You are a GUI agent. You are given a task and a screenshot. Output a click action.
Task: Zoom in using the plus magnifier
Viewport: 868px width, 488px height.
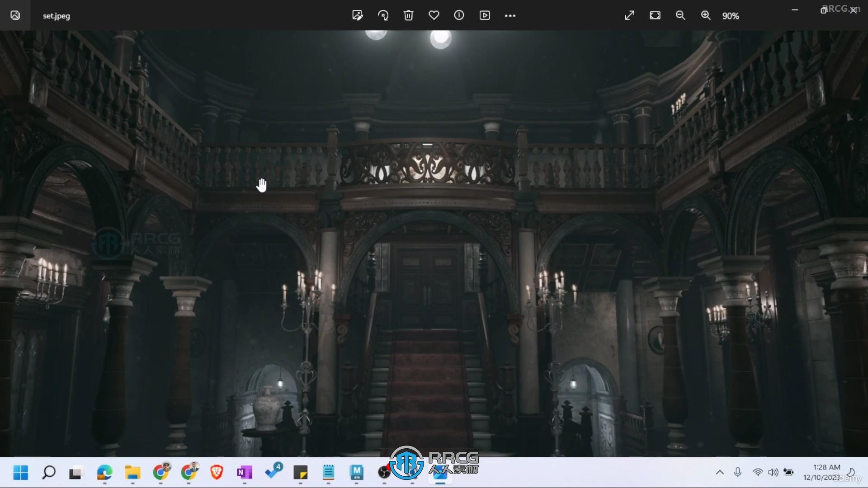pyautogui.click(x=706, y=15)
